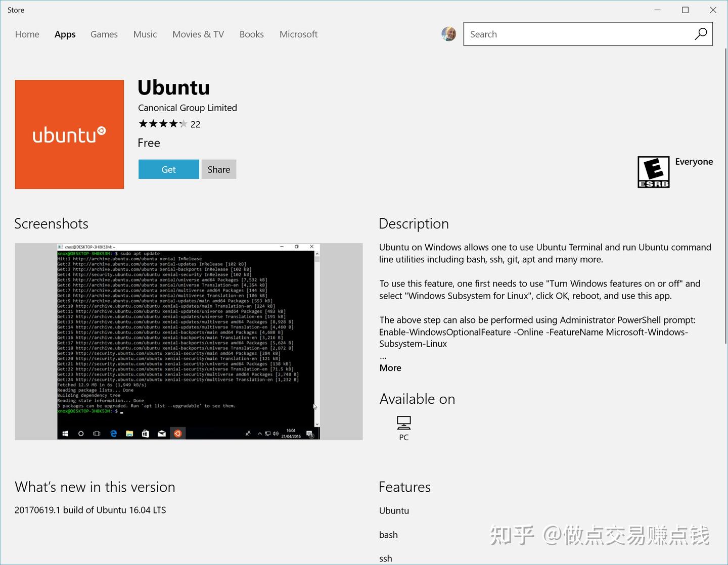Click the Free price label
The image size is (728, 565).
(149, 143)
